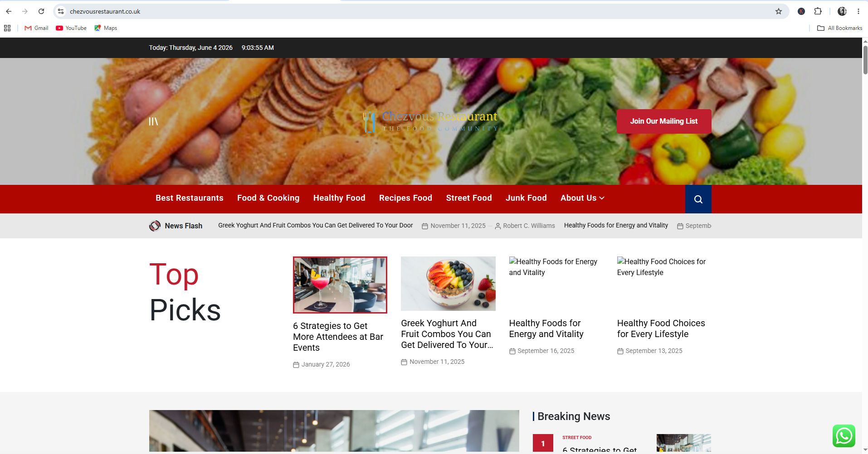Open Healthy Foods for Energy ticker headline
Screen dimensions: 868x454
tap(616, 225)
